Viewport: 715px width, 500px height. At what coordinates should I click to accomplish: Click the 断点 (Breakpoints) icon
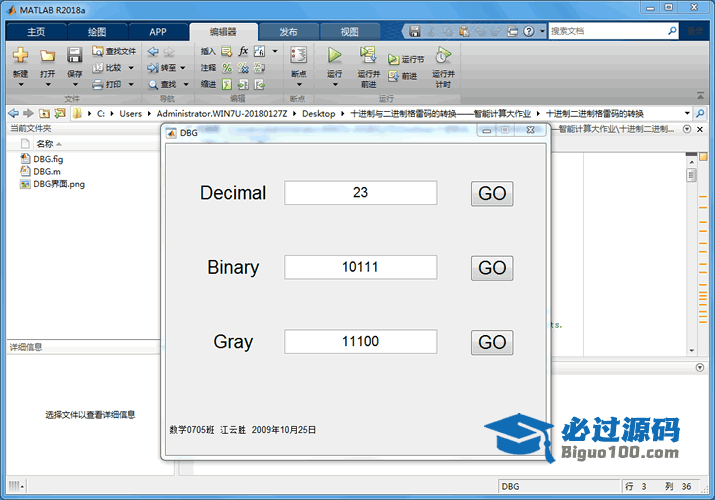299,55
